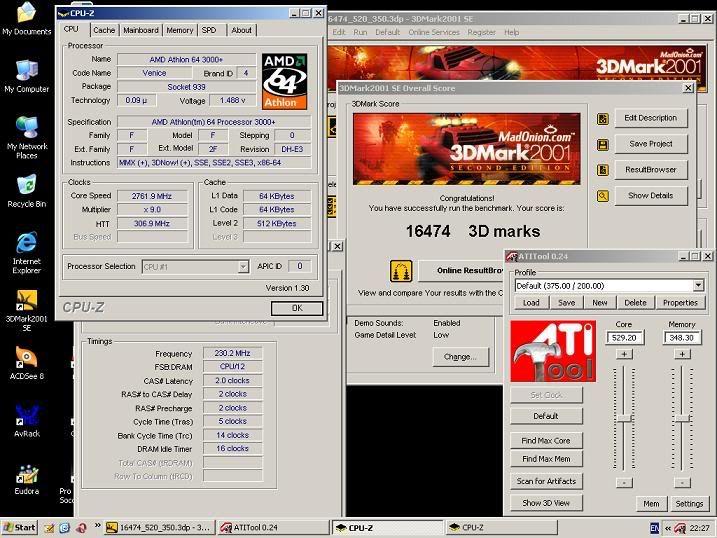
Task: Open the Recycle Bin desktop icon
Action: click(26, 186)
